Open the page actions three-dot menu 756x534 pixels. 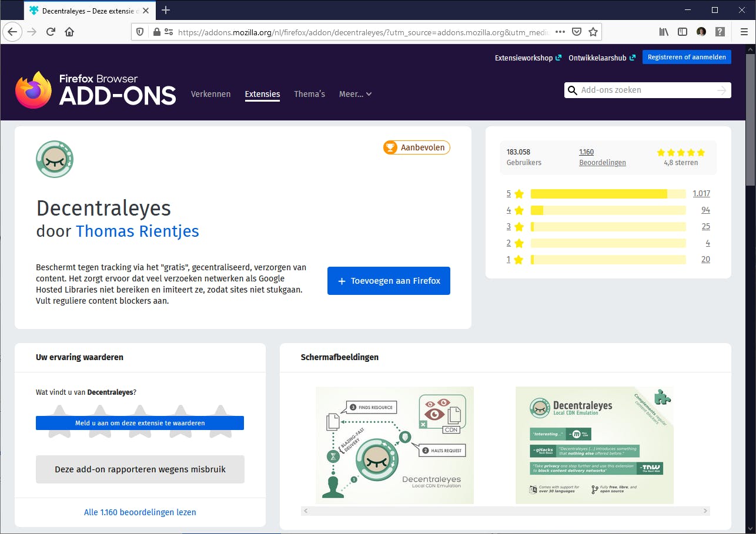point(560,32)
